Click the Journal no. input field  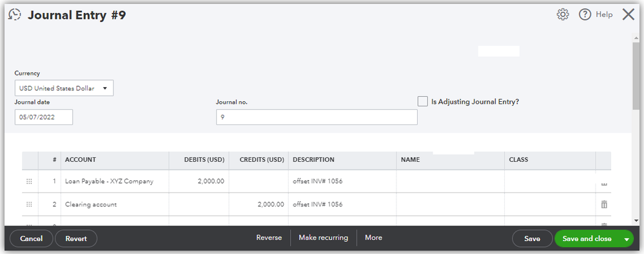(x=317, y=117)
